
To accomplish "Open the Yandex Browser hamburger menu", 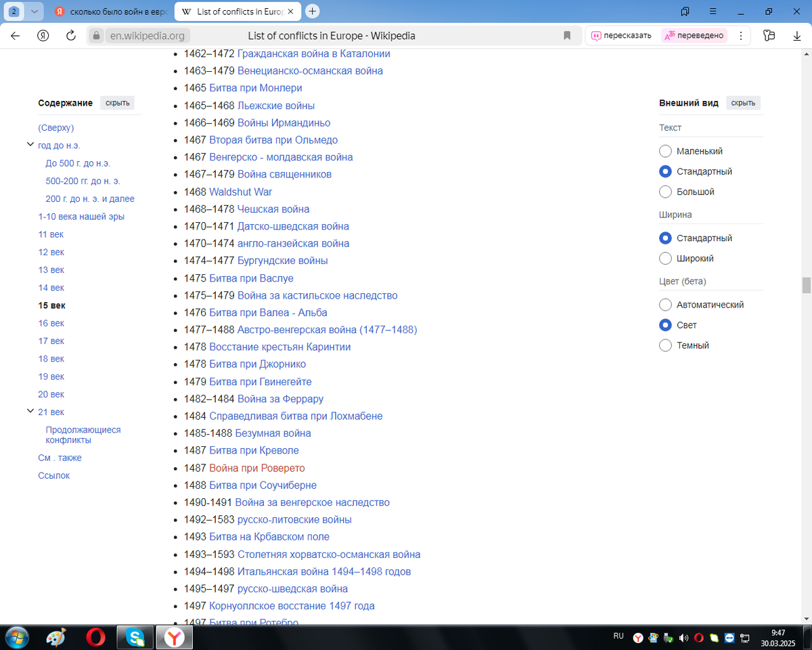I will [713, 12].
